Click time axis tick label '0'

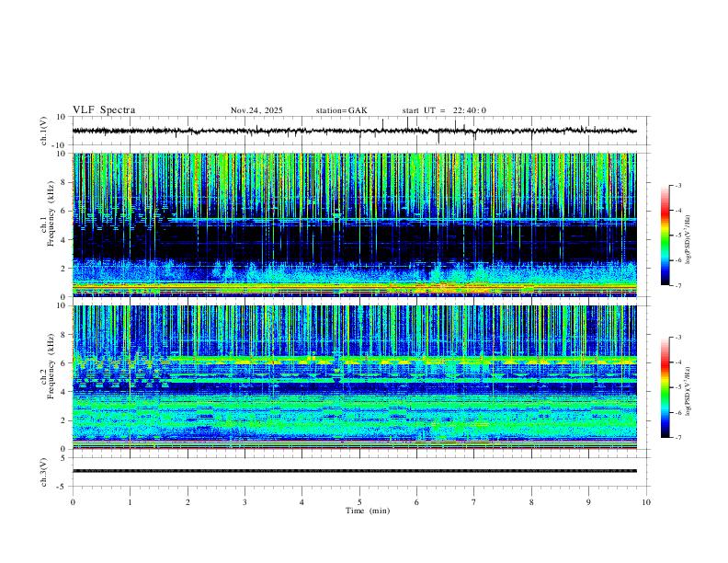pos(73,502)
